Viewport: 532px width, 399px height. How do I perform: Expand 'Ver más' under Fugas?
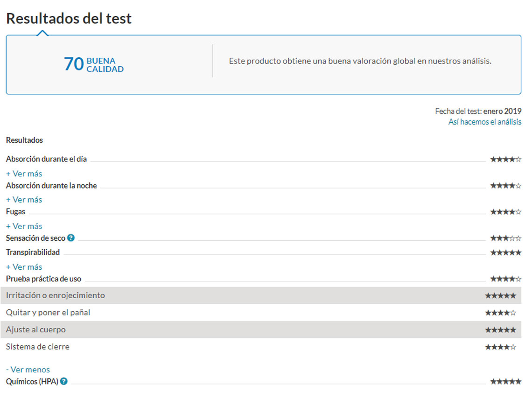click(x=24, y=226)
